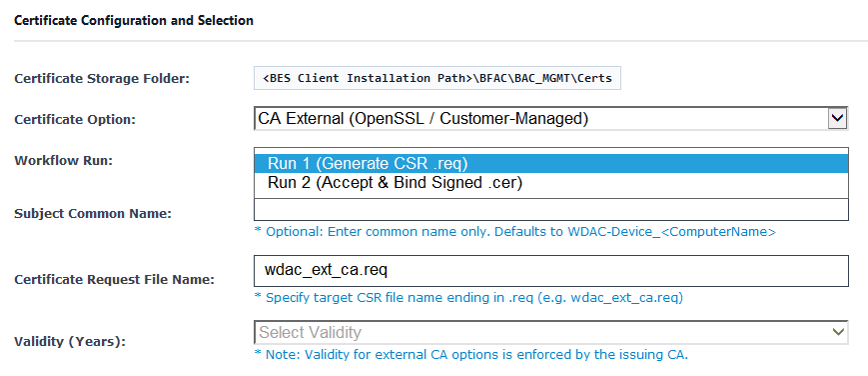The image size is (868, 376).
Task: Click the Optional common name hint text
Action: pyautogui.click(x=514, y=232)
